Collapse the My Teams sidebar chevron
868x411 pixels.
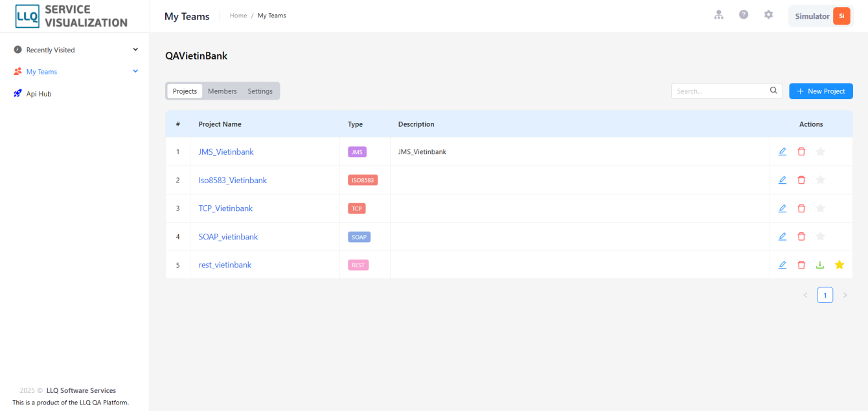point(135,71)
